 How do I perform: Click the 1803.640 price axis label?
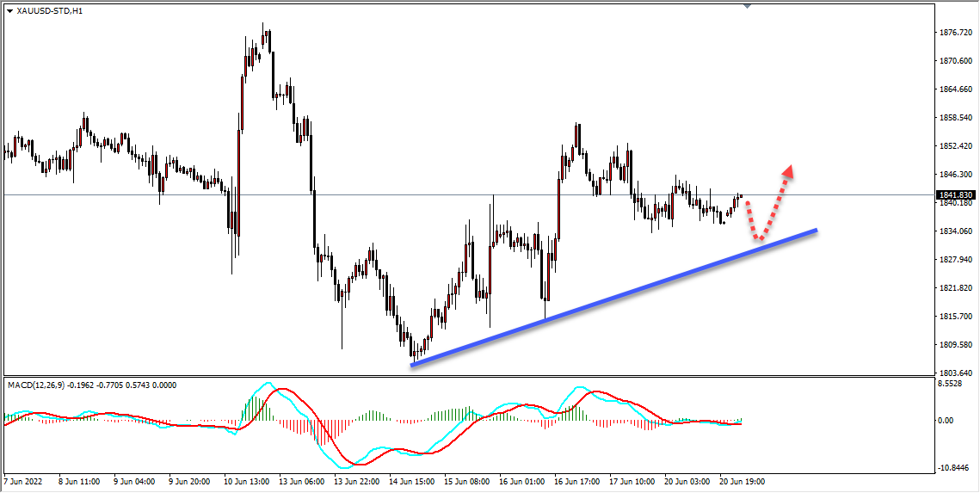[x=957, y=373]
